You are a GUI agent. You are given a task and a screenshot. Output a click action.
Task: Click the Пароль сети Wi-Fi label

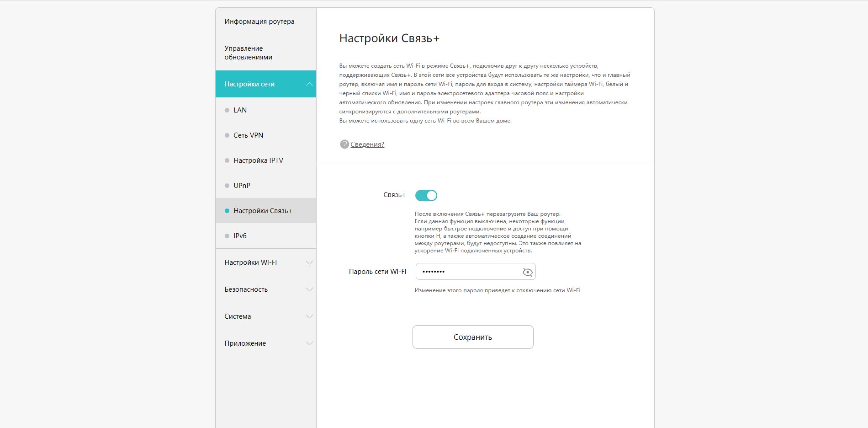point(377,272)
